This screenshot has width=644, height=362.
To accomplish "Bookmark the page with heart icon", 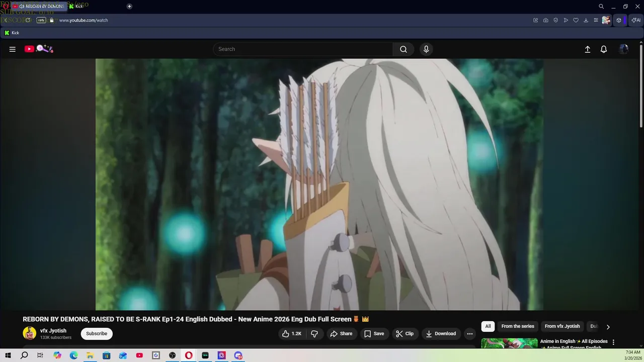I will 576,20.
